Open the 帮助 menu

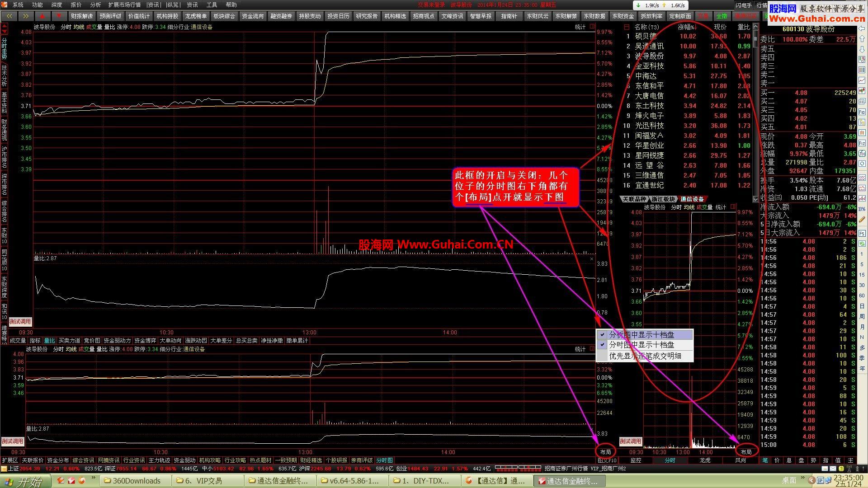point(231,5)
